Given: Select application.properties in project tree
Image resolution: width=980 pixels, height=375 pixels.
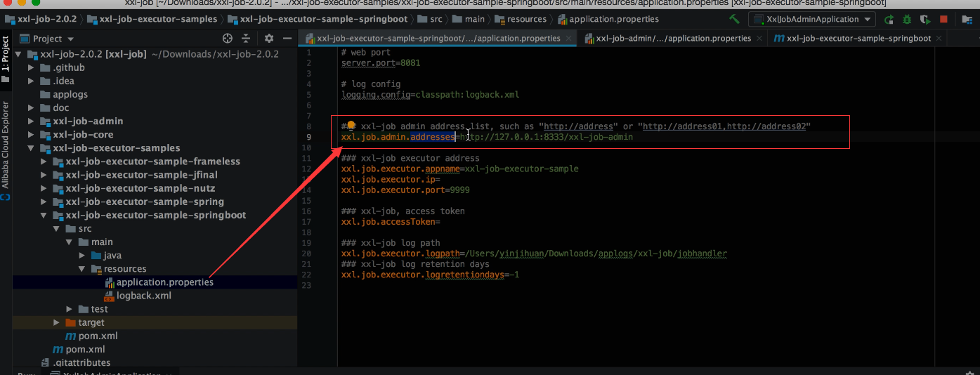Looking at the screenshot, I should pyautogui.click(x=164, y=282).
